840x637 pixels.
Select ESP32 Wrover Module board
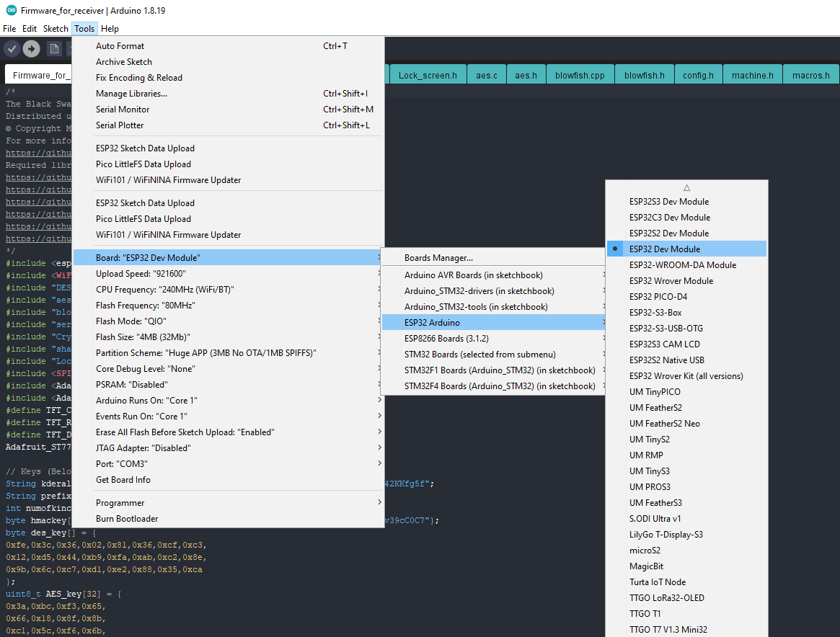(x=687, y=280)
